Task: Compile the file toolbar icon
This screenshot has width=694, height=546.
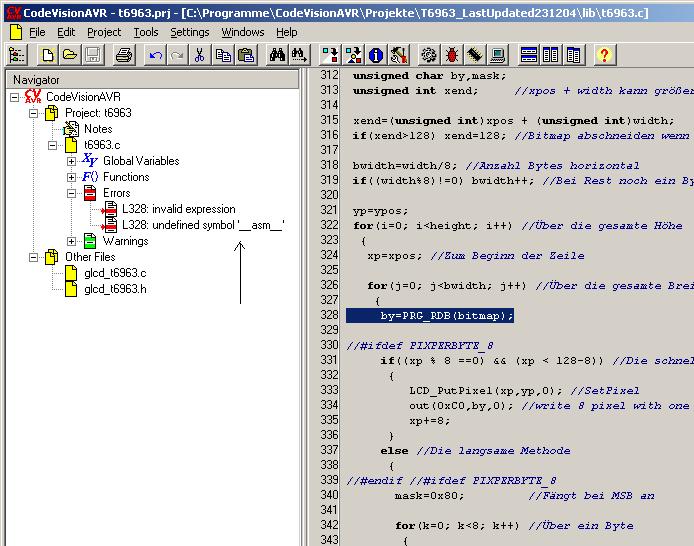Action: (330, 55)
